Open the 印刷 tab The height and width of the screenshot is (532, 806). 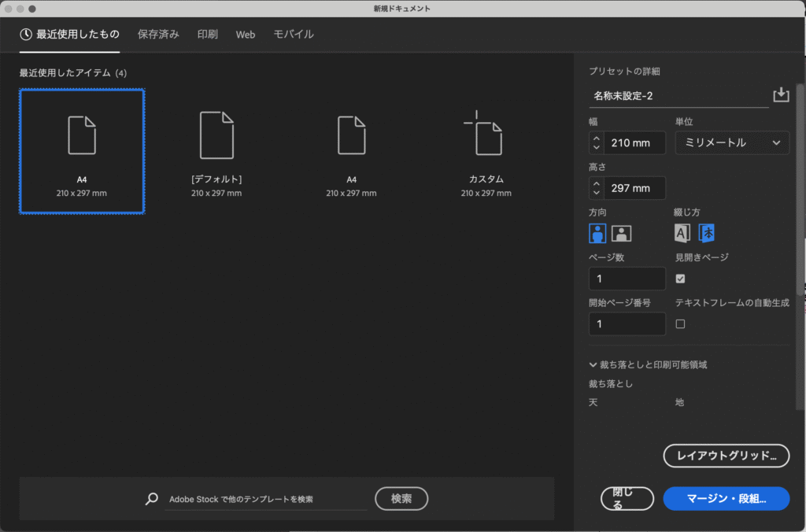tap(208, 35)
